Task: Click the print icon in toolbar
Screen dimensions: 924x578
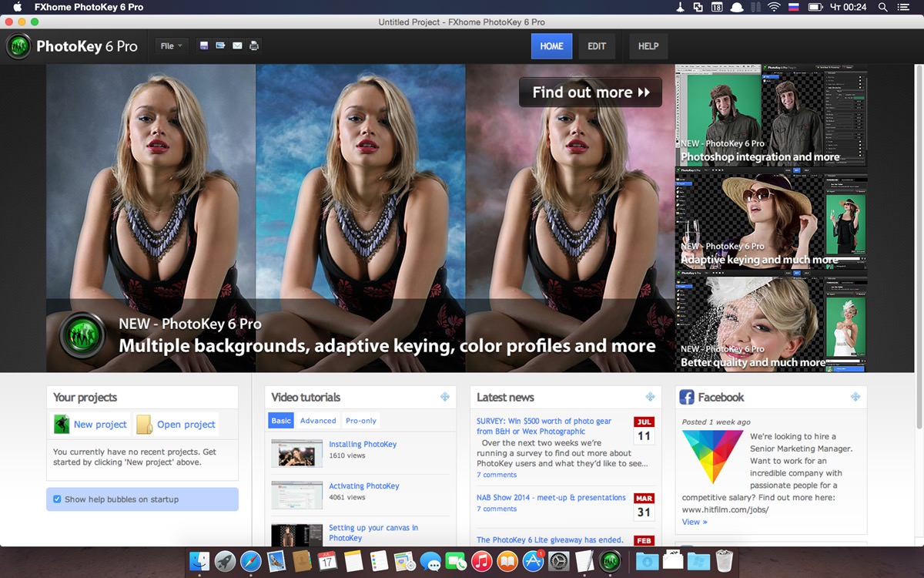Action: [x=254, y=45]
